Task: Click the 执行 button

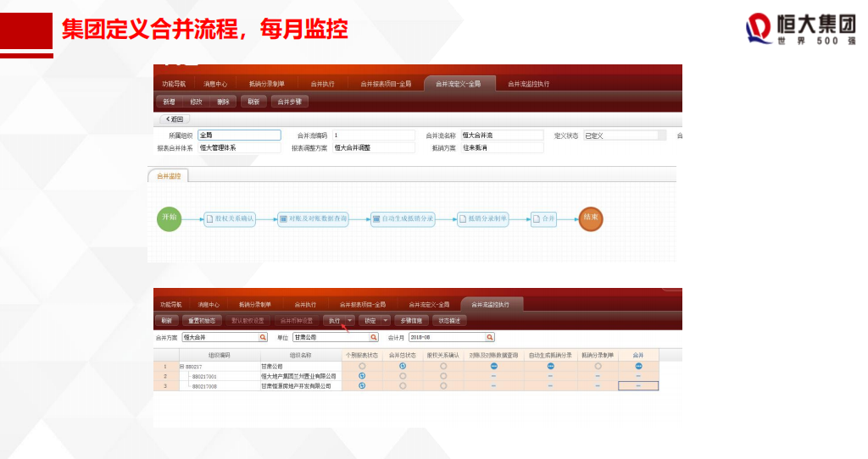Action: (334, 321)
